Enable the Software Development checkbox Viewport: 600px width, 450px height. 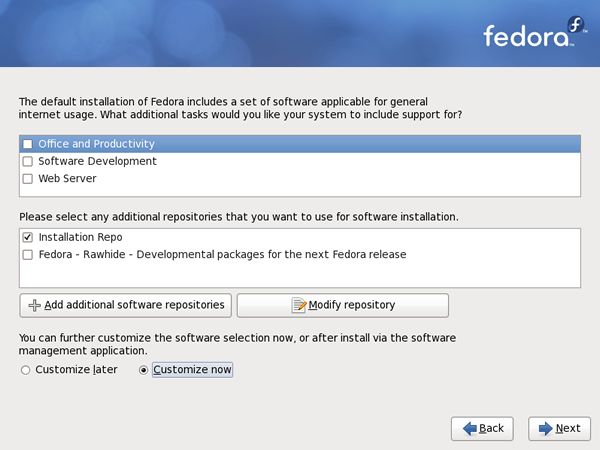coord(28,161)
